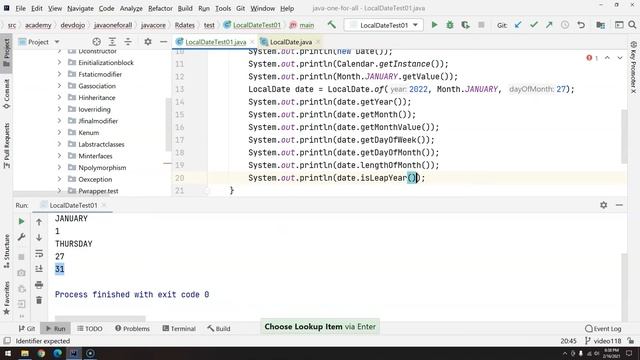Image resolution: width=640 pixels, height=360 pixels.
Task: Toggle the Commit side panel
Action: [x=7, y=93]
